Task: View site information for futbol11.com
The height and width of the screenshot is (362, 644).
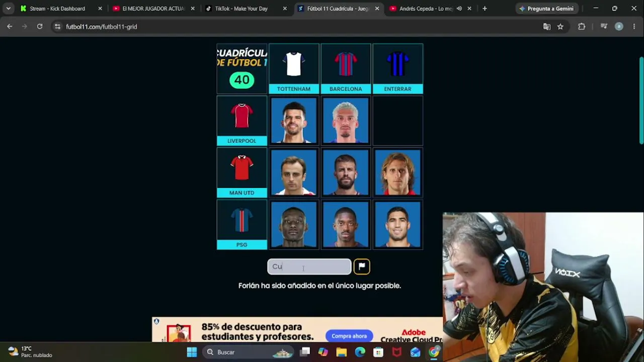Action: (57, 27)
